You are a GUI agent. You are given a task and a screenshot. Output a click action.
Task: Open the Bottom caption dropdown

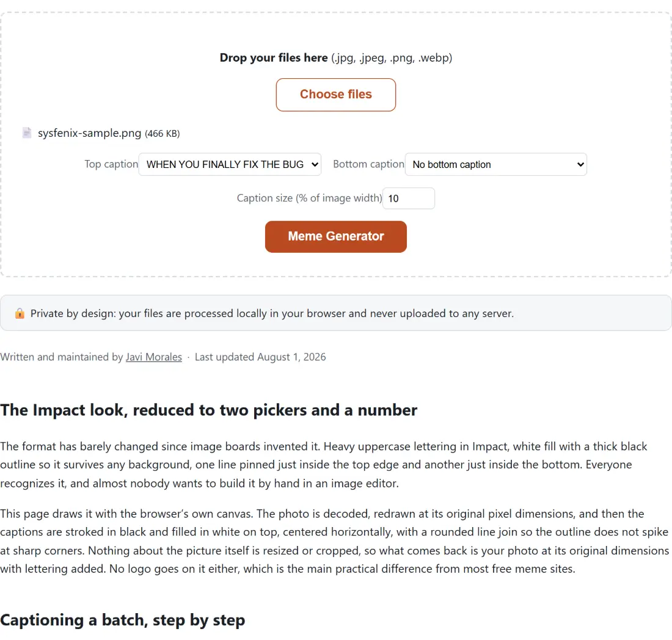click(x=496, y=164)
